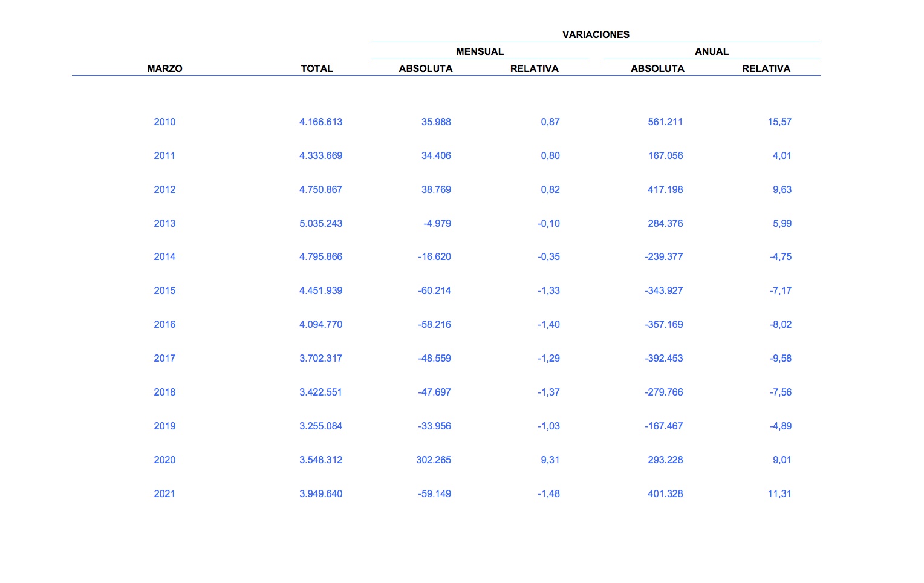This screenshot has height=583, width=924.
Task: Click the MENSUAL group header
Action: click(480, 51)
